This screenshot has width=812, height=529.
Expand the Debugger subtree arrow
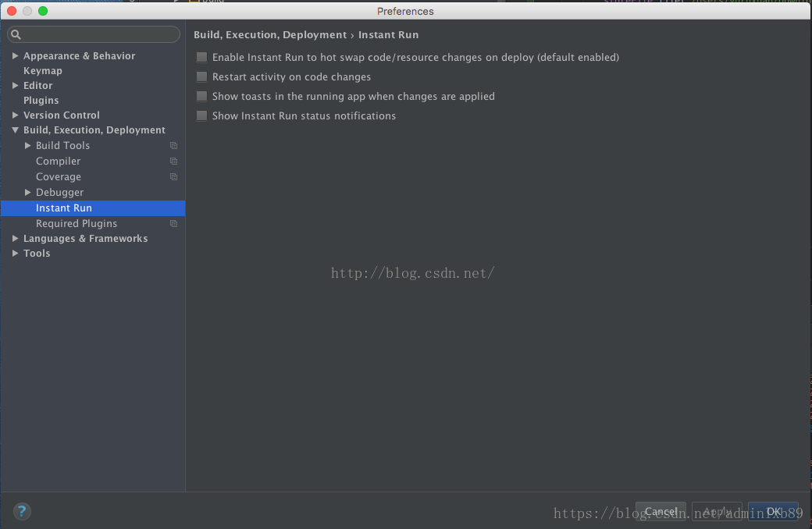tap(27, 192)
